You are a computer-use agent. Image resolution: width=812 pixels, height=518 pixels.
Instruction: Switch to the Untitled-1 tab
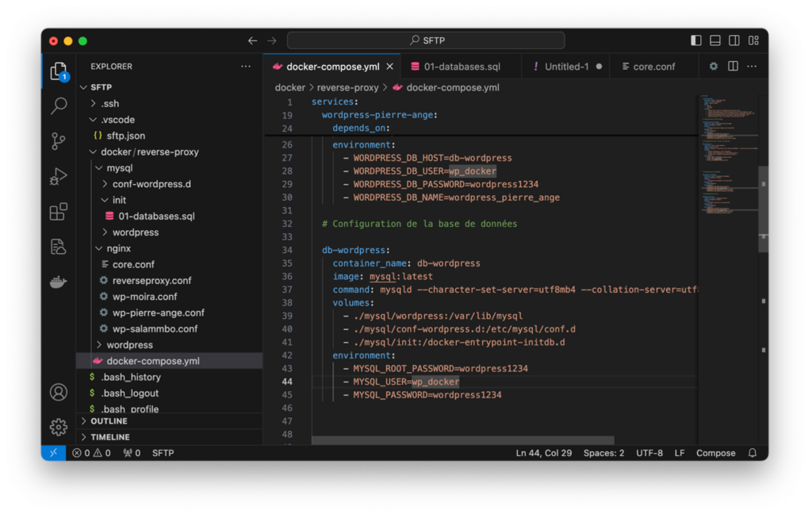(566, 67)
